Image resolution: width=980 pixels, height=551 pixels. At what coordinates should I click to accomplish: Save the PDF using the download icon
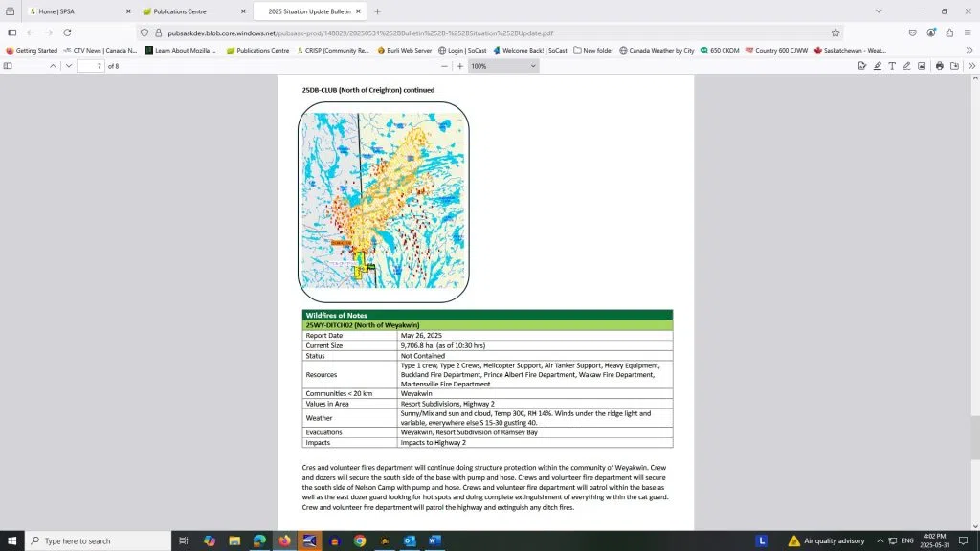click(954, 66)
